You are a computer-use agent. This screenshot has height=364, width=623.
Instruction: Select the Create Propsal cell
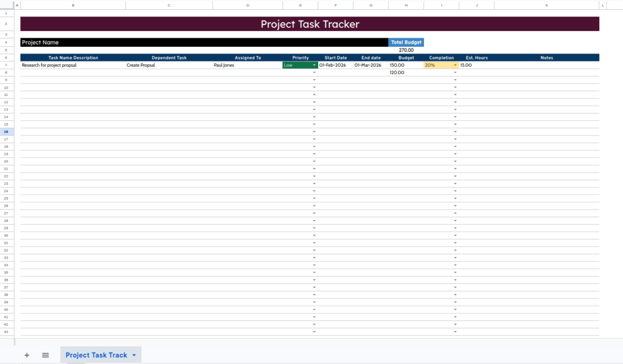coord(169,65)
